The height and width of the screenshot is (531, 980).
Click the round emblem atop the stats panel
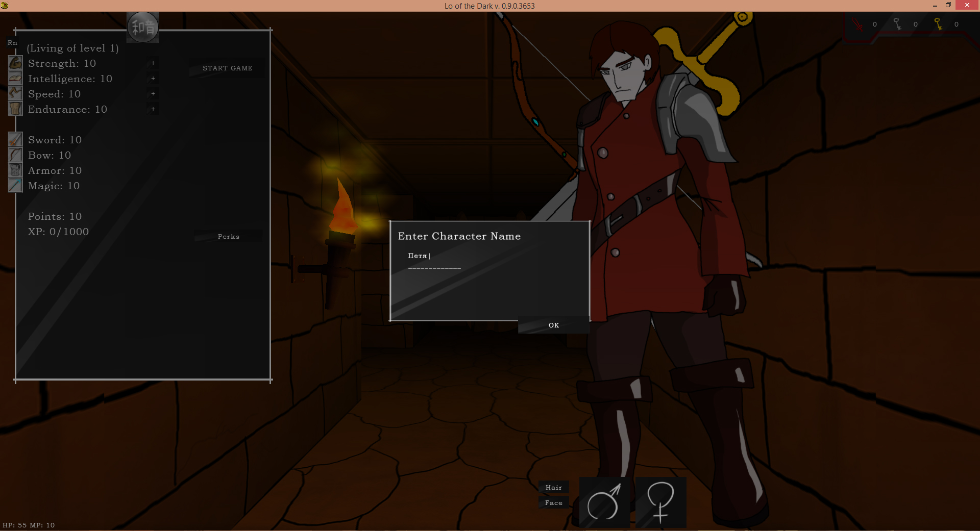(x=143, y=27)
